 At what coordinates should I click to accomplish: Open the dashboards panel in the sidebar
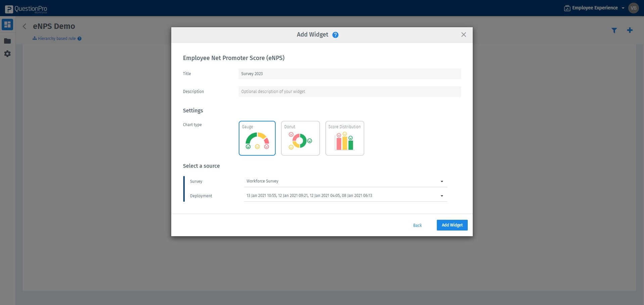7,24
